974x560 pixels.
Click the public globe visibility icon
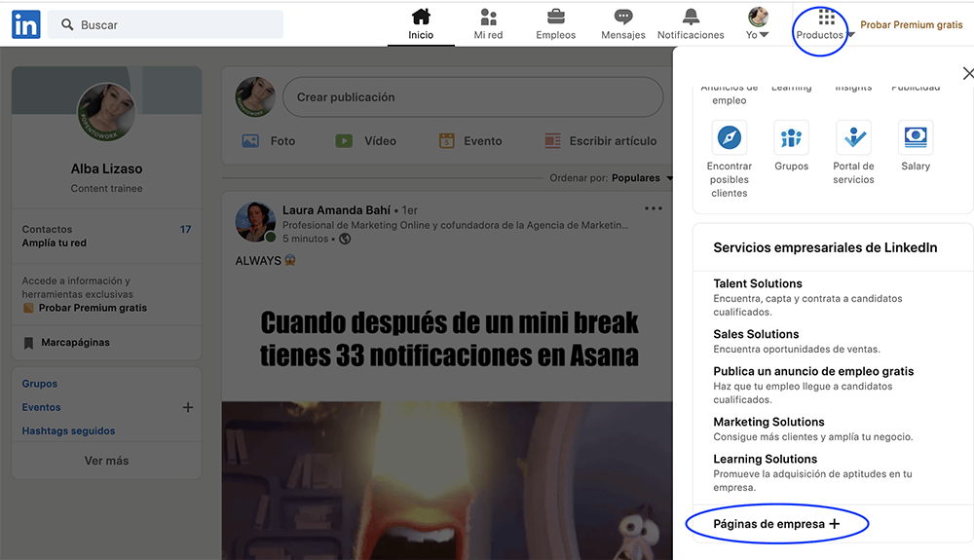coord(345,239)
